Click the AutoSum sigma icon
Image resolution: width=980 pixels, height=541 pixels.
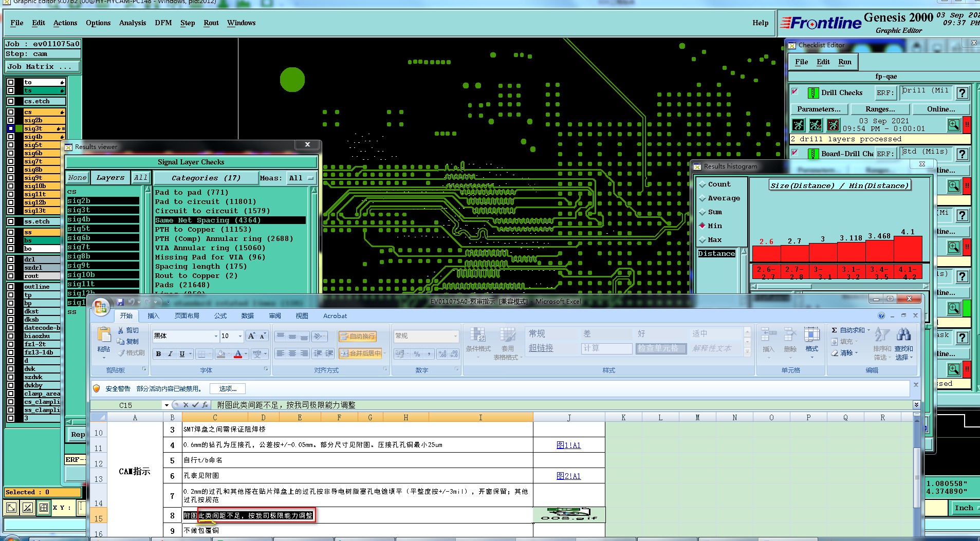coord(835,330)
